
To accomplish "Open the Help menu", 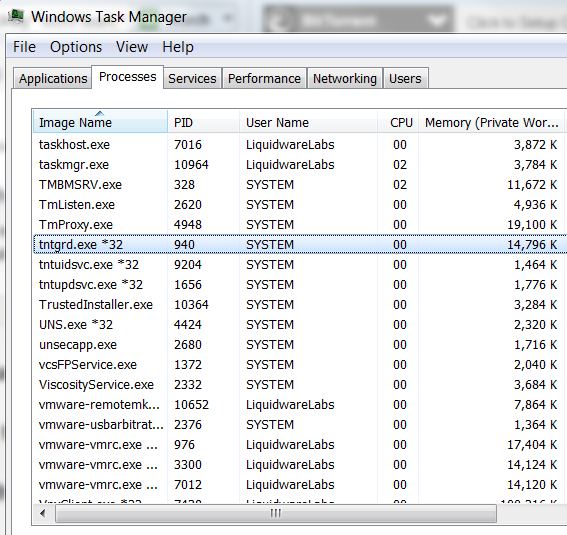I will click(178, 47).
